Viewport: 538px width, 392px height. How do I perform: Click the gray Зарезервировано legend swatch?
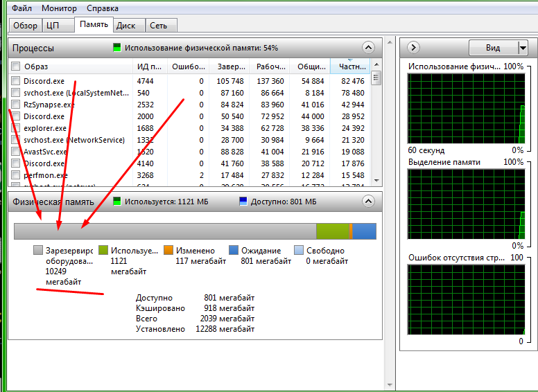pyautogui.click(x=38, y=250)
